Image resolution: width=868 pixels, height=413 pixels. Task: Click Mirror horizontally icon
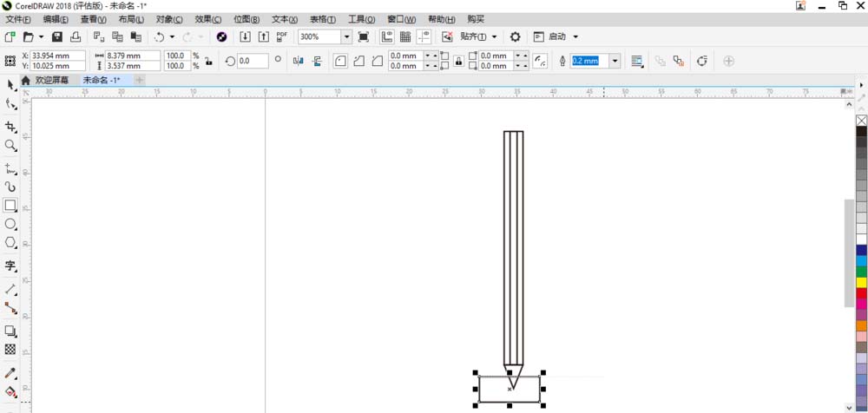point(299,61)
